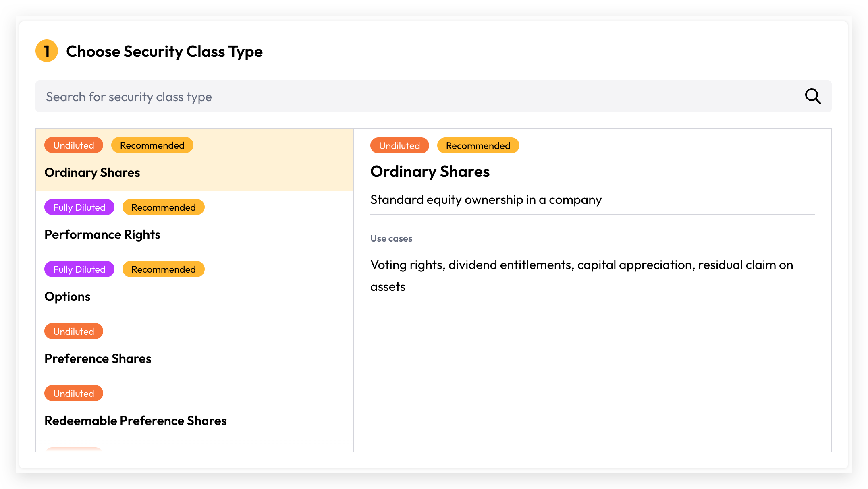Click Recommended tag in details panel

(478, 146)
